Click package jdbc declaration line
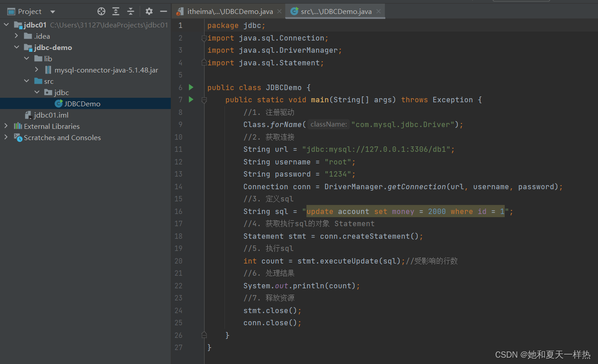Viewport: 598px width, 364px height. click(237, 26)
